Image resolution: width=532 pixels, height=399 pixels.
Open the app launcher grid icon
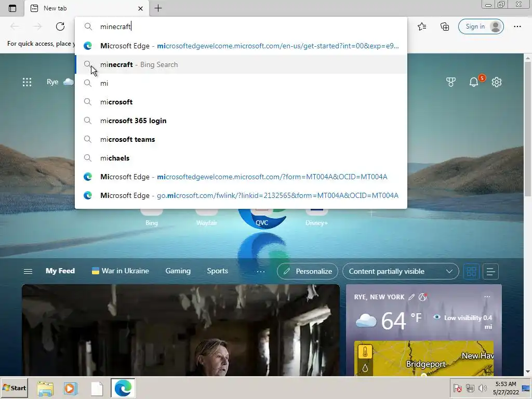(27, 82)
